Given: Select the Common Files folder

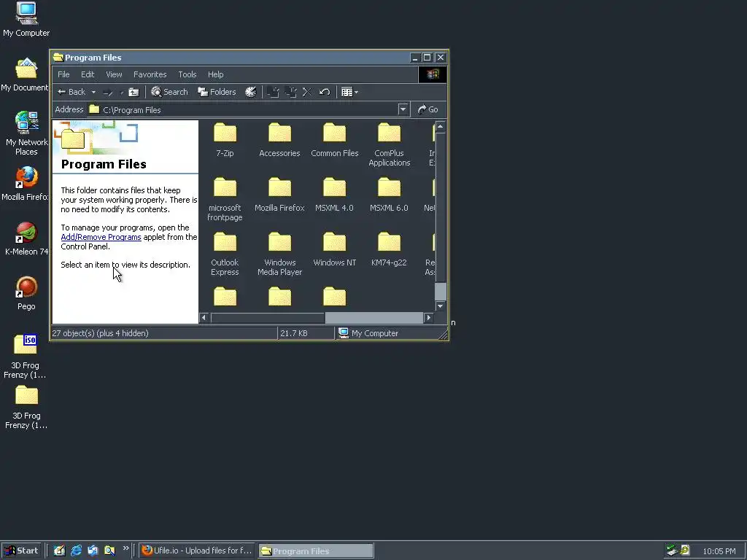Looking at the screenshot, I should [x=334, y=140].
